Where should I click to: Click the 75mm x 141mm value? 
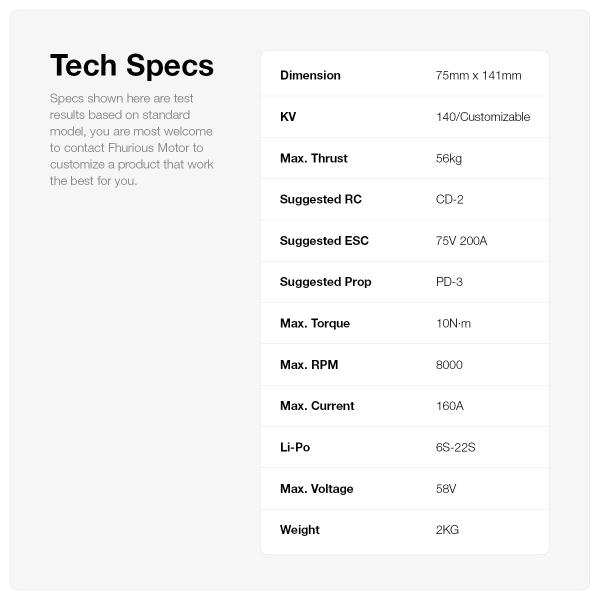coord(478,76)
